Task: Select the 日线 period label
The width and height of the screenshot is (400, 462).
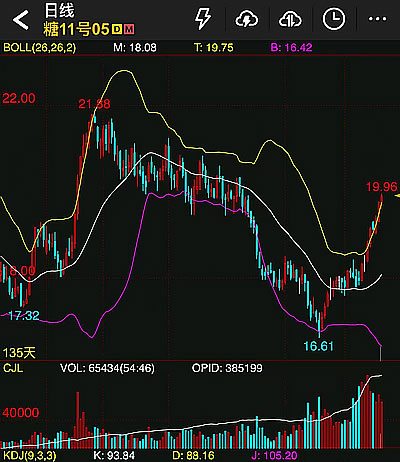Action: [x=59, y=10]
